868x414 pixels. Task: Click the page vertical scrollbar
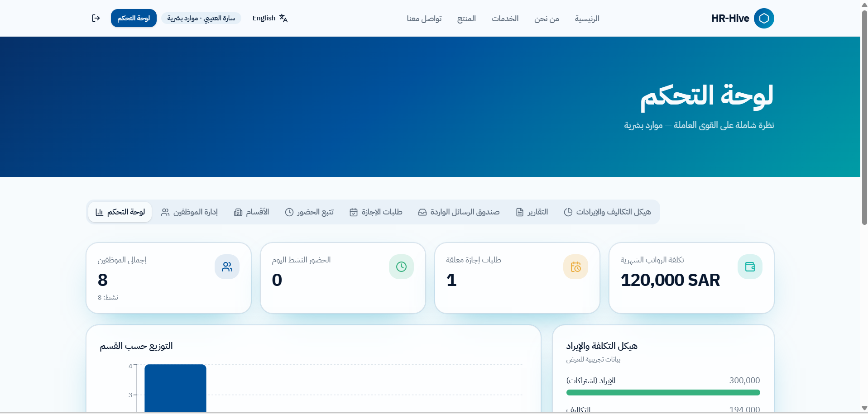[x=864, y=118]
